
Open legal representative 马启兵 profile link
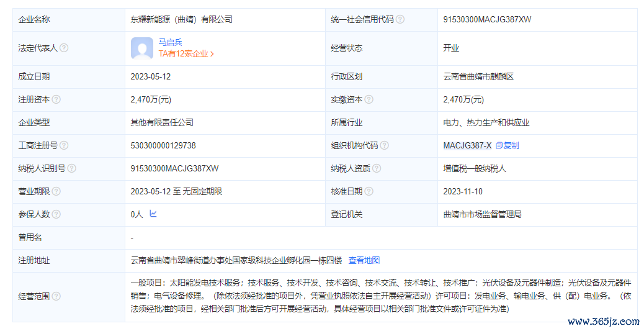(x=171, y=42)
